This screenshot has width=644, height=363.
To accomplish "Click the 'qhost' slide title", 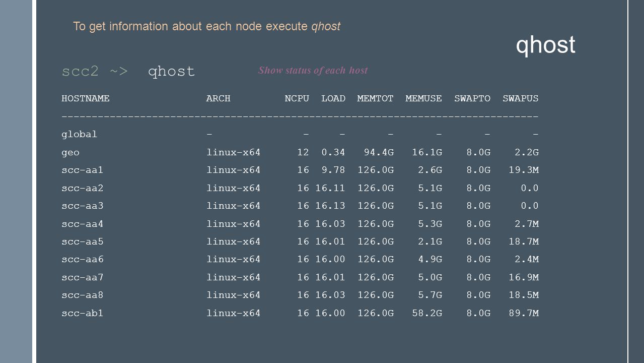I will pos(545,46).
